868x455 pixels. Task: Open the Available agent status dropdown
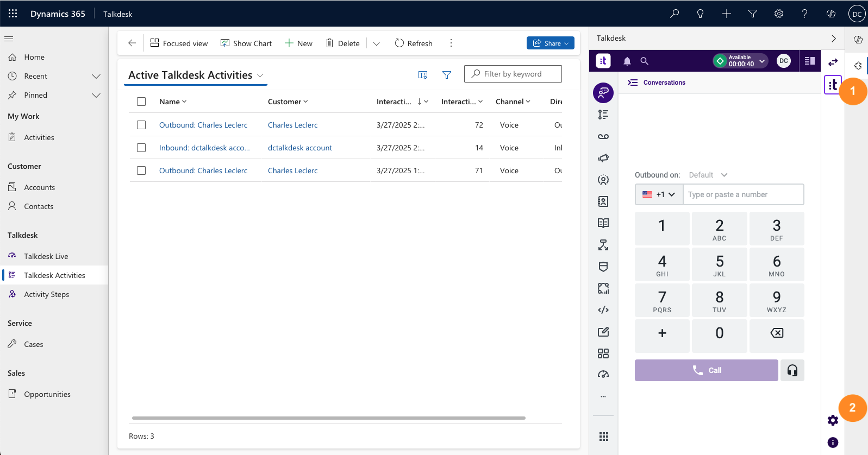[x=740, y=61]
